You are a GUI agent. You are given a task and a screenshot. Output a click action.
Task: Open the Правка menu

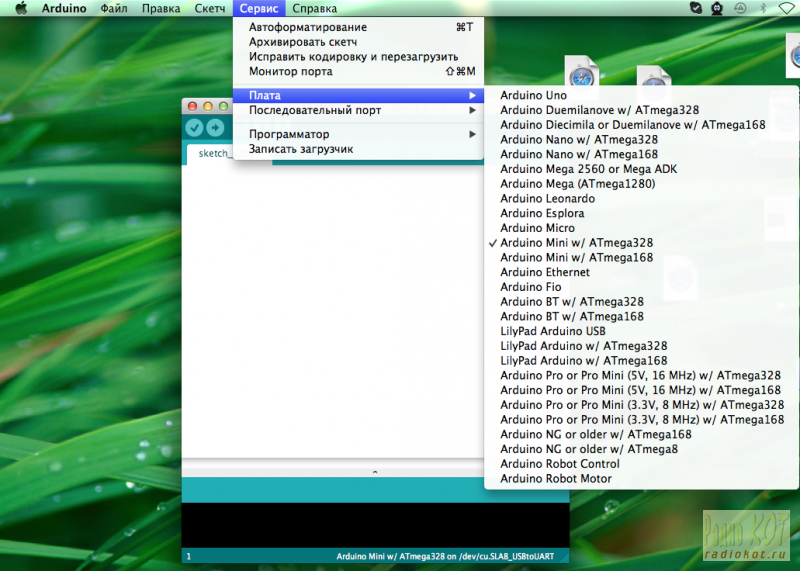click(x=161, y=8)
